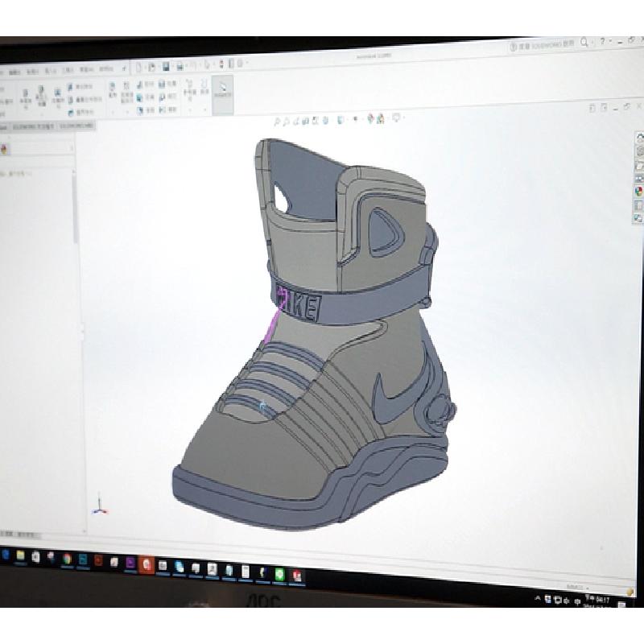Click the question mark Help icon

pos(602,41)
